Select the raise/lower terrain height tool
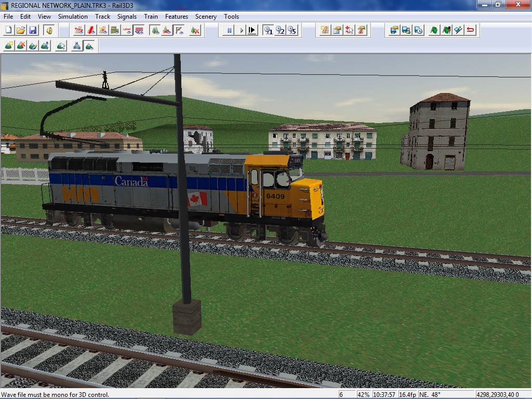 coord(45,46)
